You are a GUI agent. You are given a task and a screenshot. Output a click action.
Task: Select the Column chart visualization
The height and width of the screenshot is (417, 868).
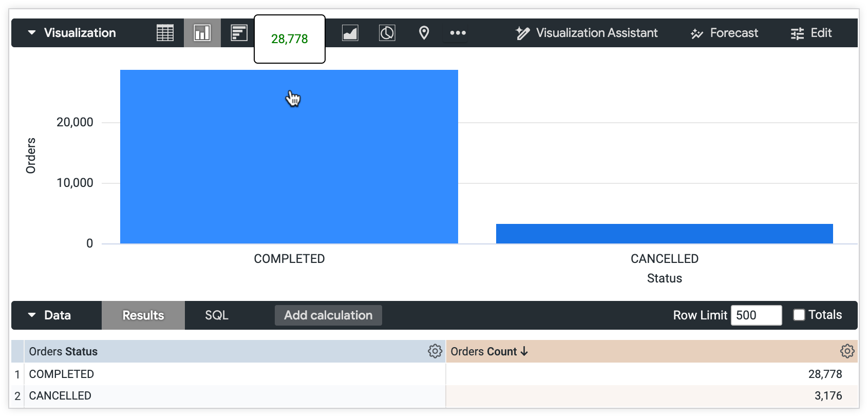(x=202, y=33)
